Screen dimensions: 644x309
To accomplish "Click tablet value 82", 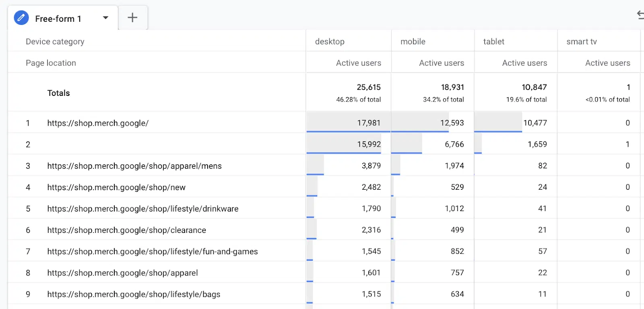I will pos(543,166).
